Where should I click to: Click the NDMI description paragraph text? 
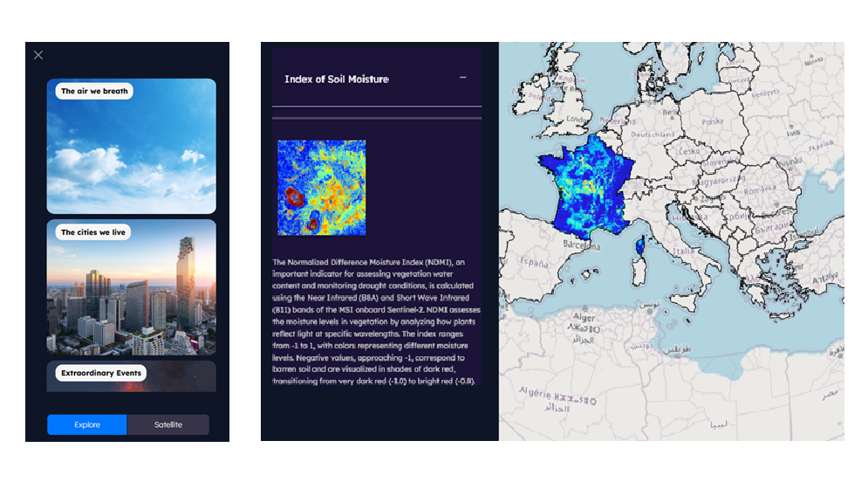375,321
